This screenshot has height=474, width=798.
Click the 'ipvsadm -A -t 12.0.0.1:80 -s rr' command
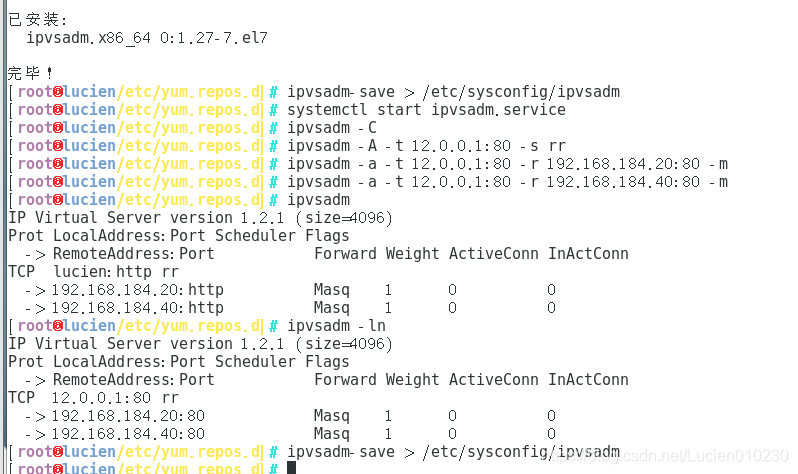[426, 146]
